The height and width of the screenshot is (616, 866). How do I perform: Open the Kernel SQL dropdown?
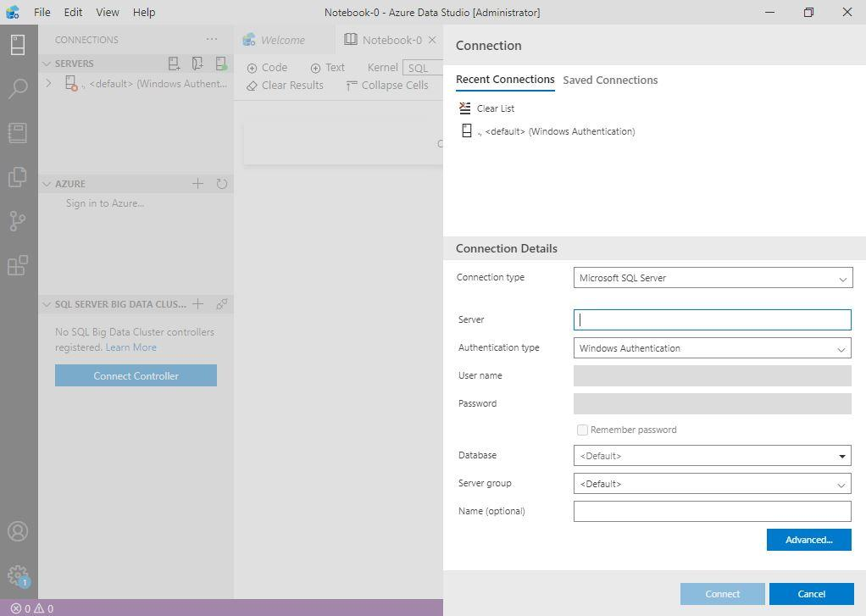(423, 68)
